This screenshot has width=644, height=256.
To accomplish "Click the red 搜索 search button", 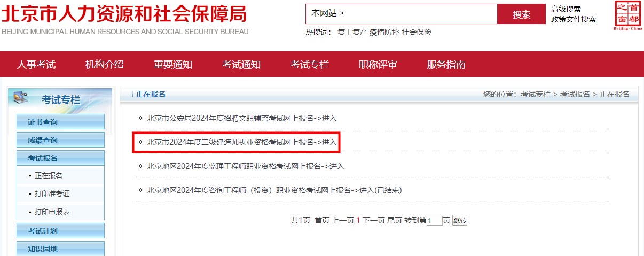I will coord(521,14).
